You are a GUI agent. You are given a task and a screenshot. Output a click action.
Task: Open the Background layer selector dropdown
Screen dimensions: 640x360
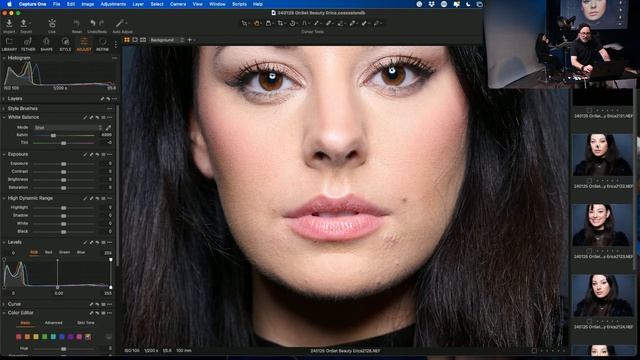167,40
